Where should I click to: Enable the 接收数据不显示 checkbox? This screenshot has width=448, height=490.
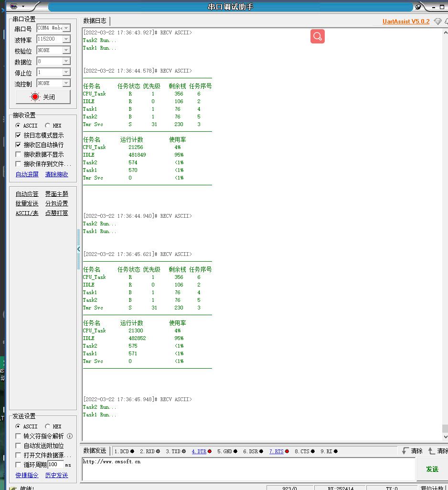tap(18, 154)
